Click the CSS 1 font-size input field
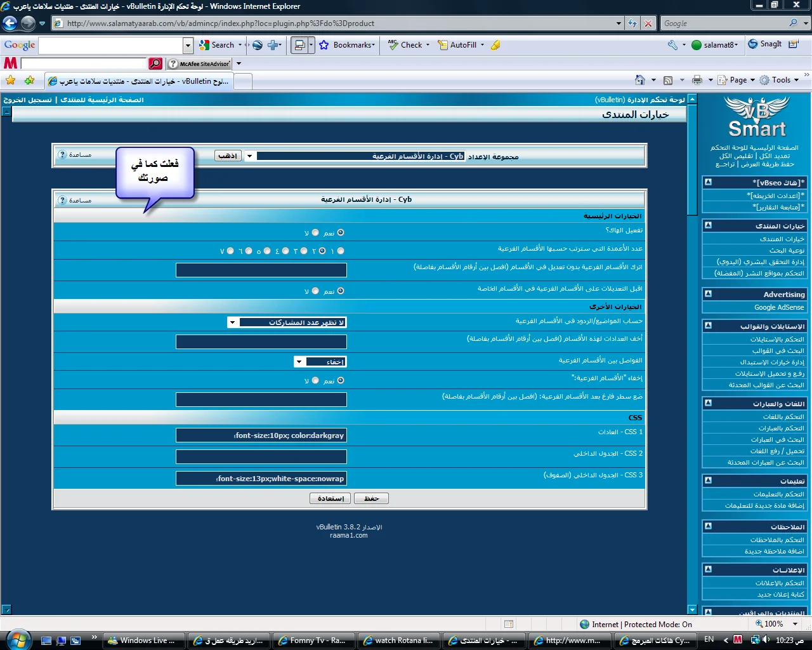 [x=261, y=435]
